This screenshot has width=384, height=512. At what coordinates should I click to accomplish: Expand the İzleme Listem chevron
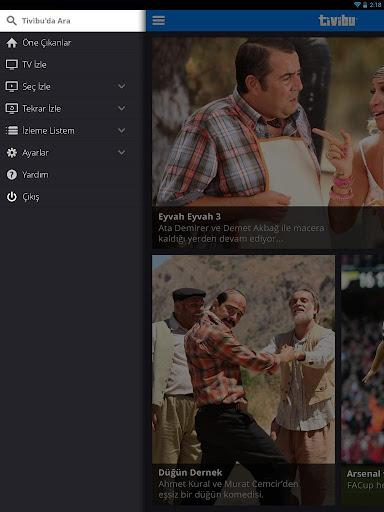click(x=122, y=130)
